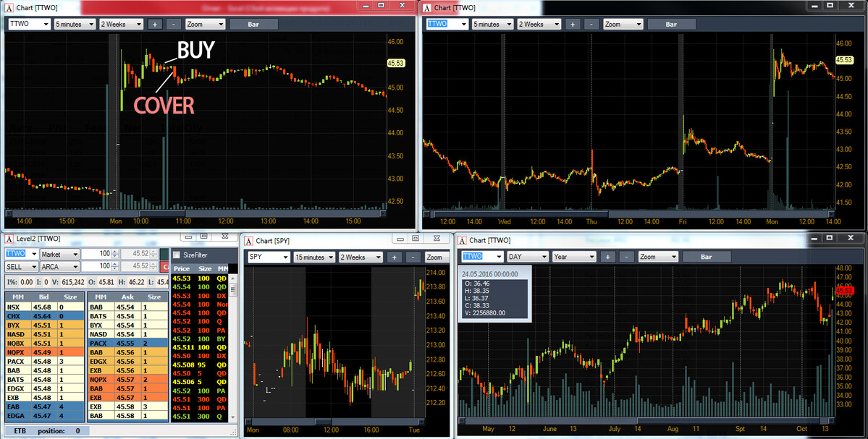Click the SPY chart horizontal scrollbar thumb
Image resolution: width=868 pixels, height=439 pixels.
(x=324, y=422)
